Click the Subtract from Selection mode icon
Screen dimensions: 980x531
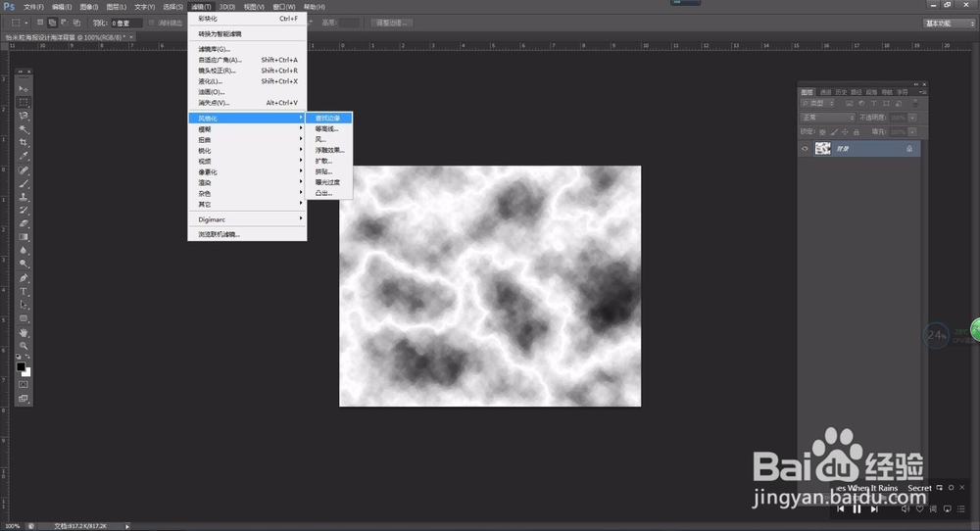coord(65,23)
